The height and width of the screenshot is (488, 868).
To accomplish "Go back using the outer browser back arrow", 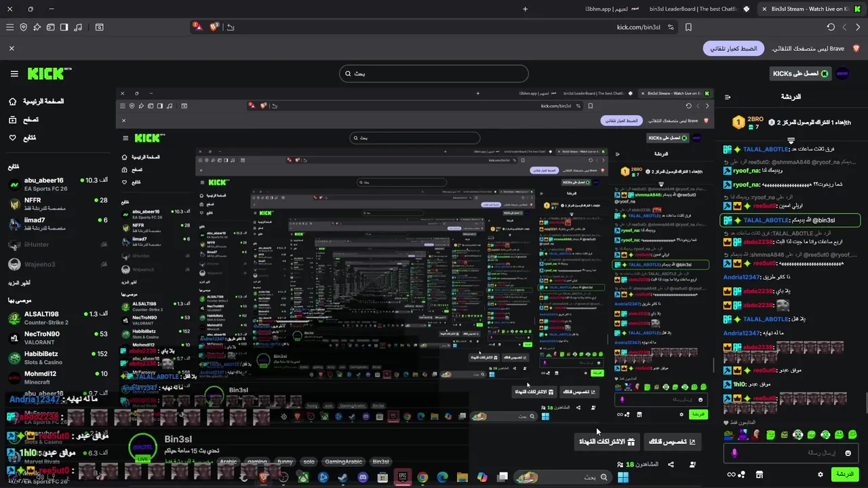I will click(x=858, y=27).
